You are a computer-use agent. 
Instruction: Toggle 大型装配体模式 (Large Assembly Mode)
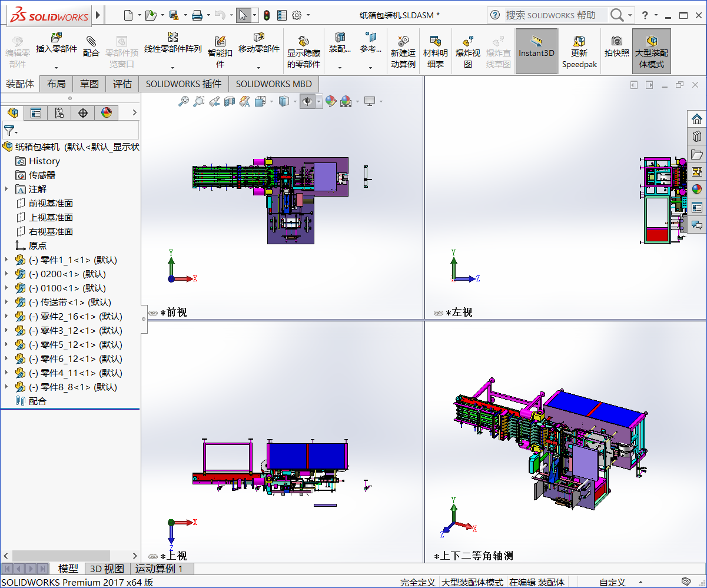click(x=650, y=51)
